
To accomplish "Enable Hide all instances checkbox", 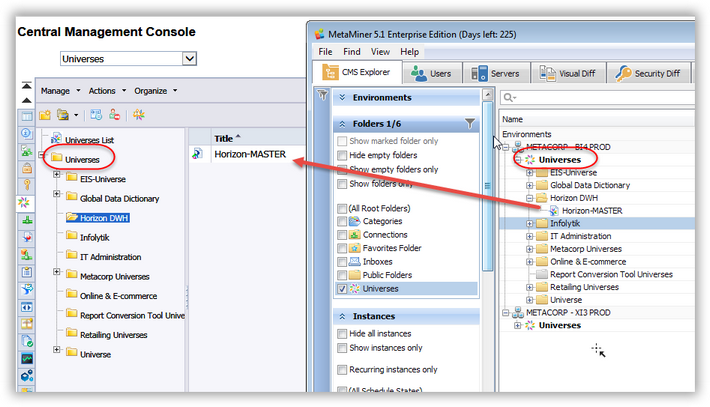I will (342, 334).
